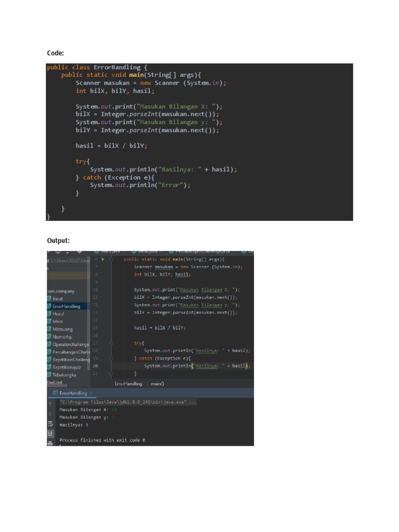
Task: Click the 'try{' line in the top code image
Action: pyautogui.click(x=83, y=162)
